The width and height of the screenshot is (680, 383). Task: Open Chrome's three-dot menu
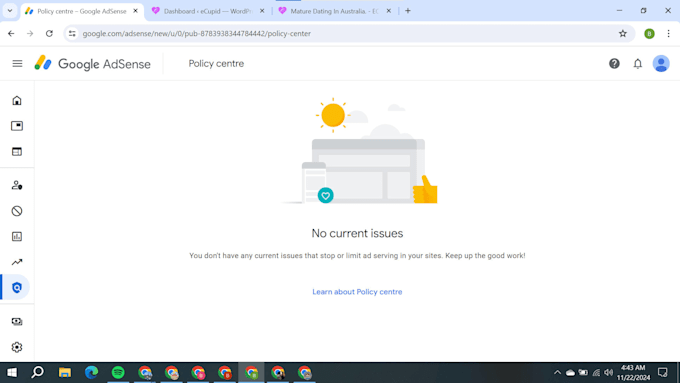(668, 33)
